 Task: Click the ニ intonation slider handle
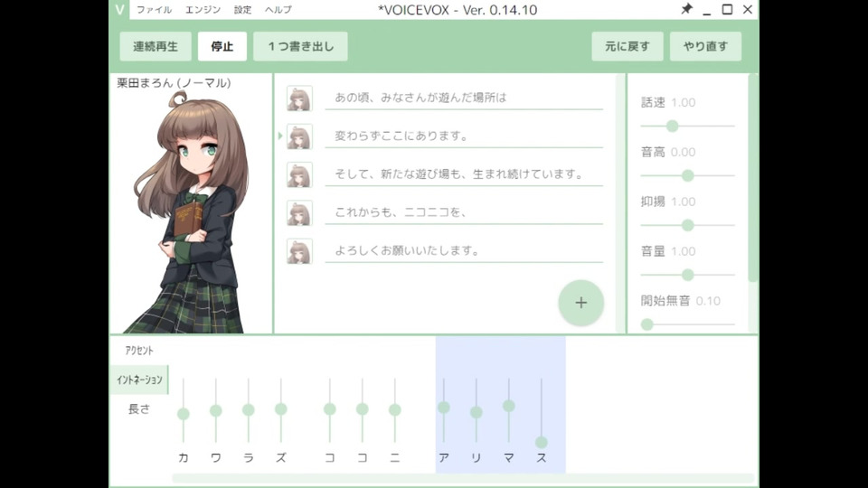pos(395,410)
